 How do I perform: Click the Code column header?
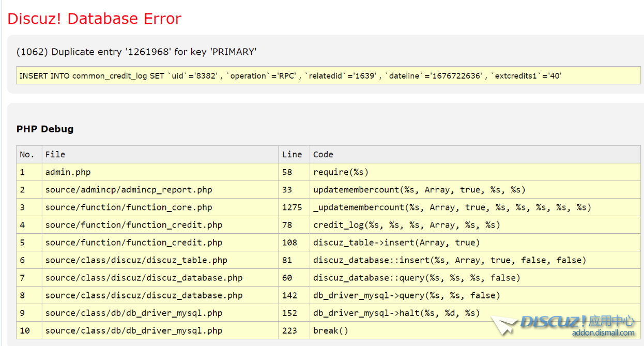[323, 154]
